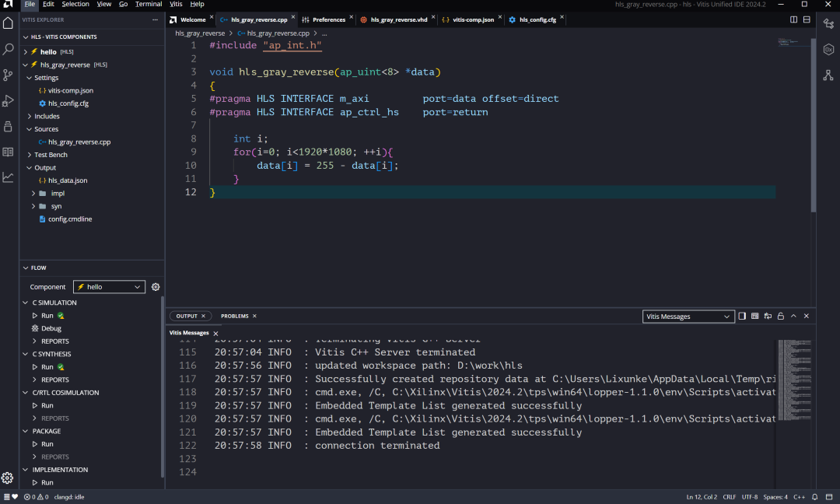
Task: Click Spaces: 4 indentation setting
Action: tap(775, 497)
